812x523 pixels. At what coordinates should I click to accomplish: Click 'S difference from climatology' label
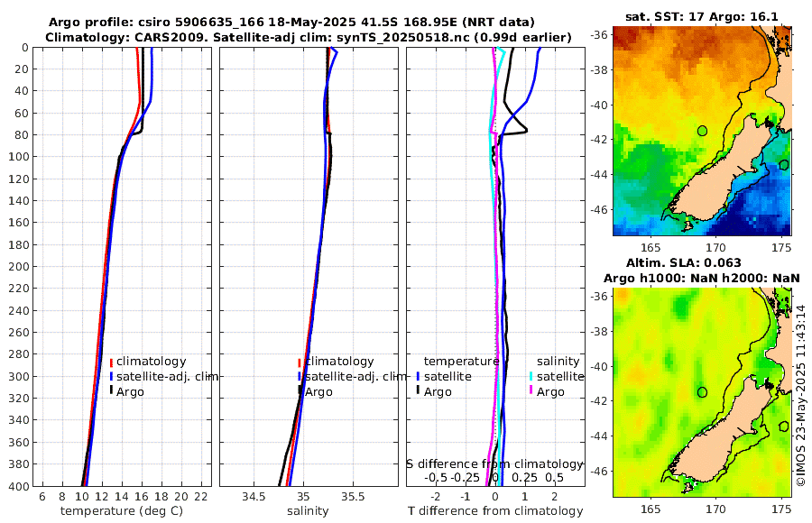click(x=494, y=464)
